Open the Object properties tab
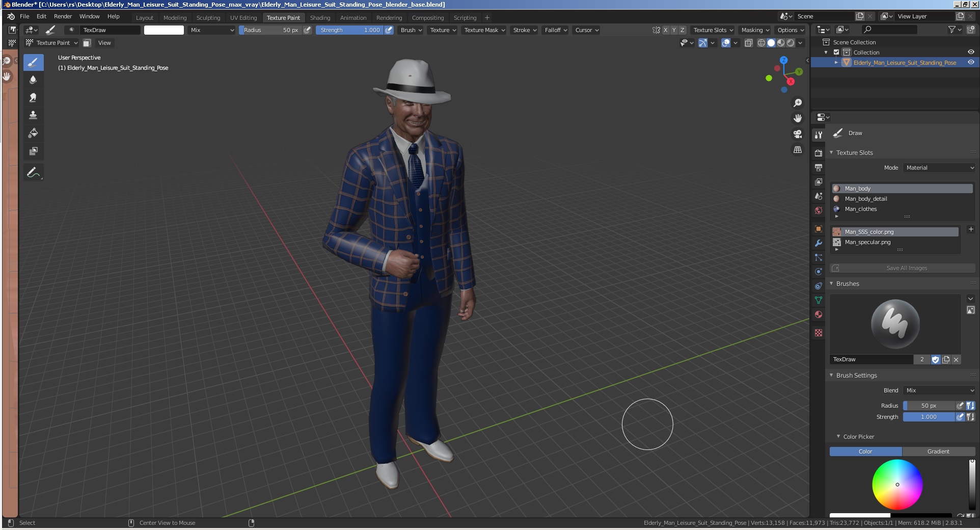The image size is (980, 530). point(819,229)
